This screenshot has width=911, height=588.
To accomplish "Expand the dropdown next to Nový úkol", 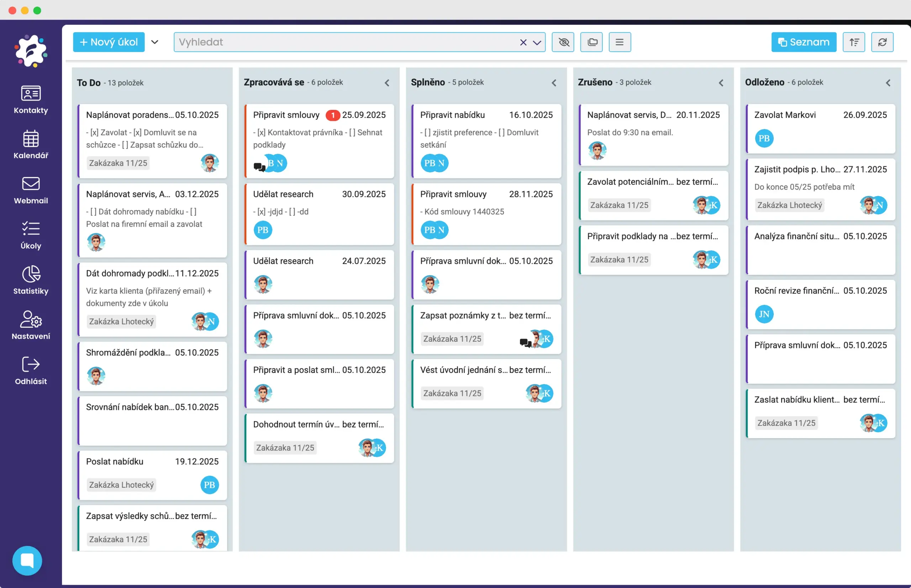I will coord(154,42).
